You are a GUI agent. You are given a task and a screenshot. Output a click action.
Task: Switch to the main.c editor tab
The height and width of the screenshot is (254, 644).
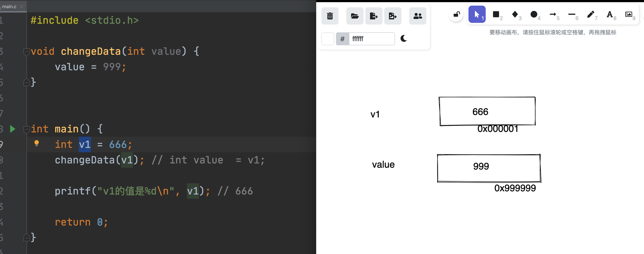coord(9,6)
